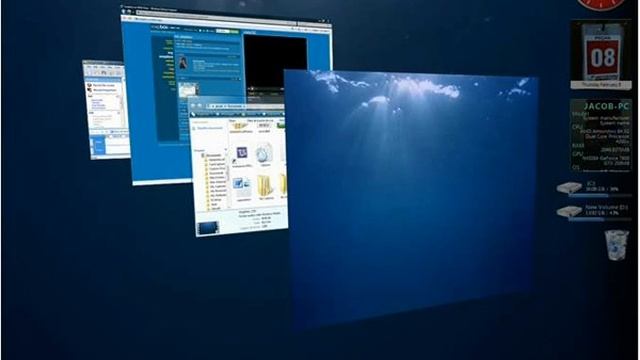Click the calendar gadget showing 08
The width and height of the screenshot is (640, 360).
(x=601, y=54)
